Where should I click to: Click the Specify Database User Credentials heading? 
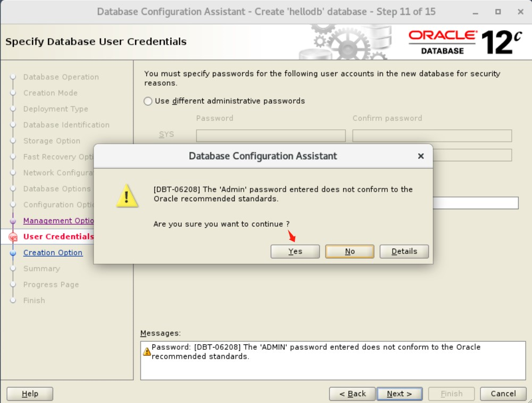(96, 42)
